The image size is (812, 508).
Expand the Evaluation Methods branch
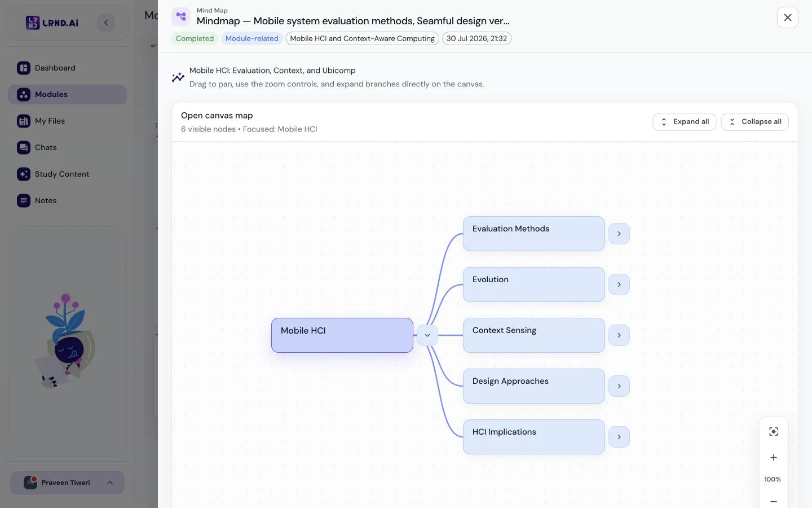619,234
